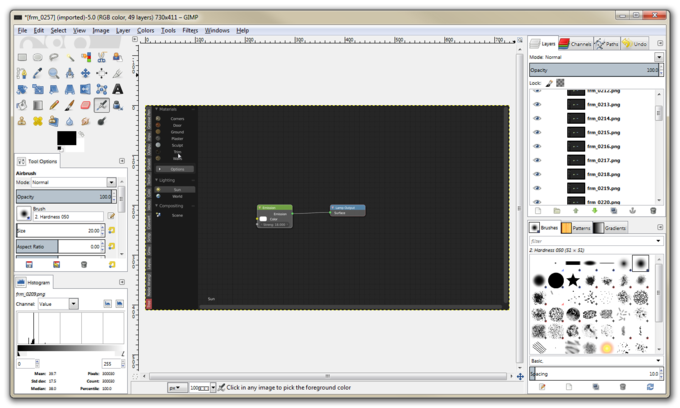This screenshot has width=680, height=408.
Task: Toggle Lock pixels in Layers panel
Action: (549, 83)
